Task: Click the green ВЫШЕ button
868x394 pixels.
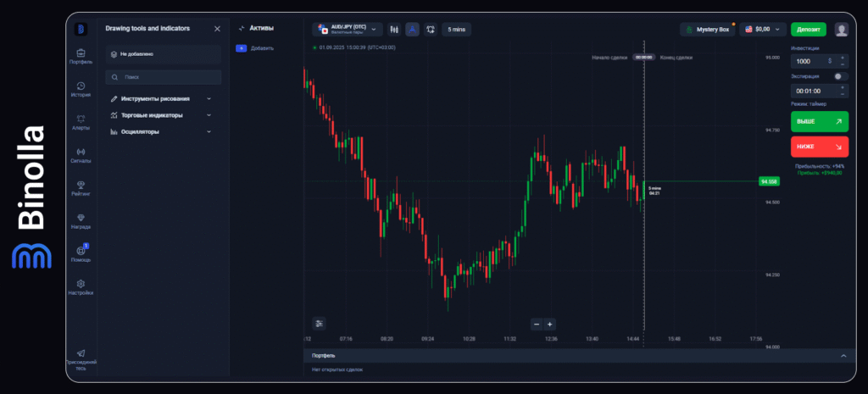Action: 819,121
